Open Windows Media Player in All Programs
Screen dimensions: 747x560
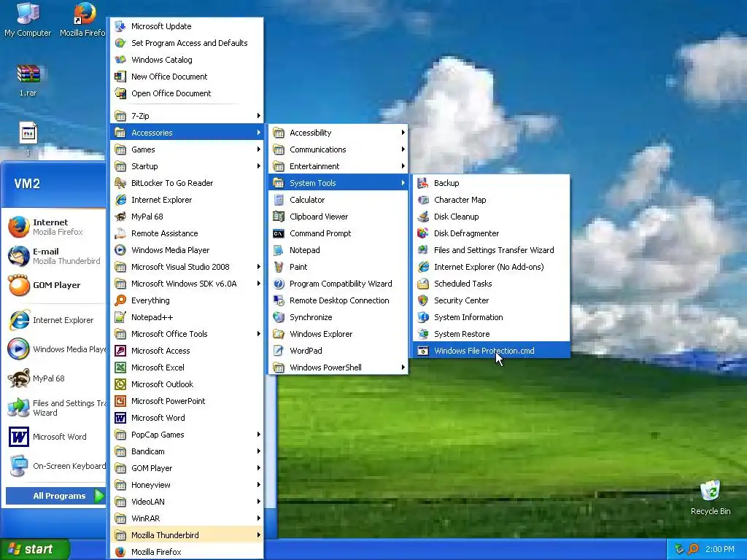pos(187,250)
